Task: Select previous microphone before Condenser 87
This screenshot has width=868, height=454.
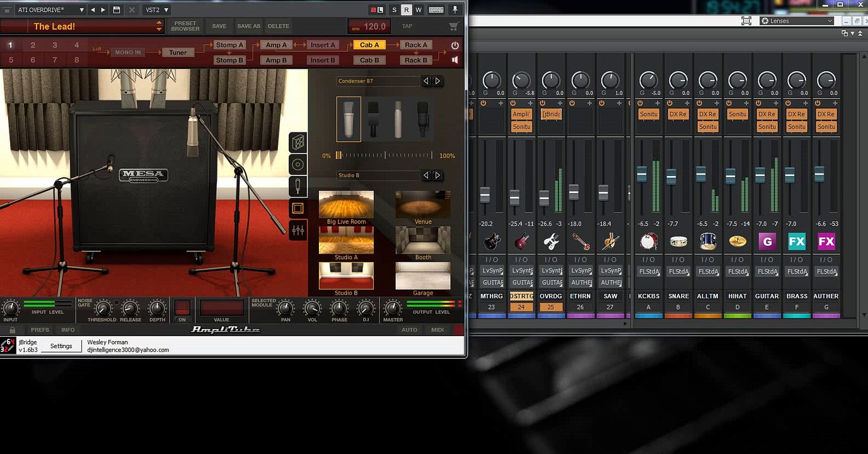Action: coord(426,81)
